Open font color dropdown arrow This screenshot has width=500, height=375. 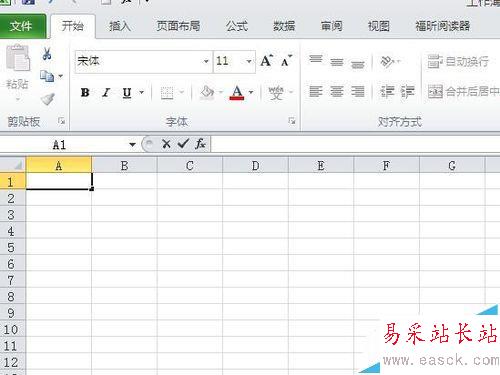point(251,92)
